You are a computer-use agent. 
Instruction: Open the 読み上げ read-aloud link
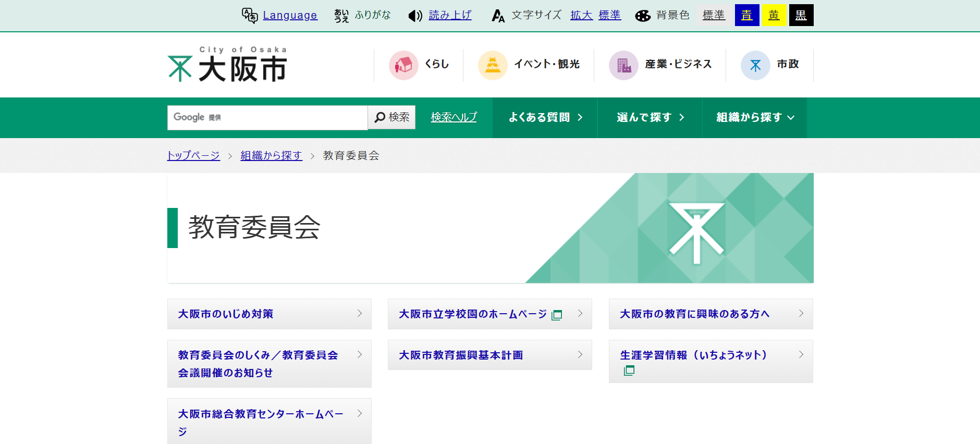pyautogui.click(x=450, y=15)
